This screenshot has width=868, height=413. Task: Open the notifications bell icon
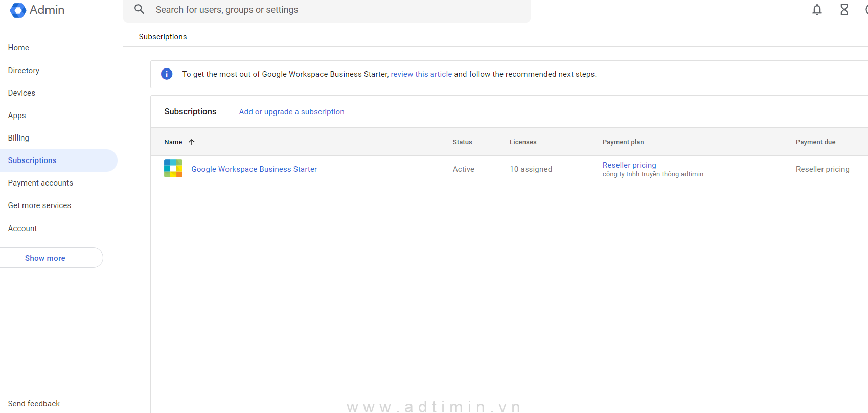817,10
